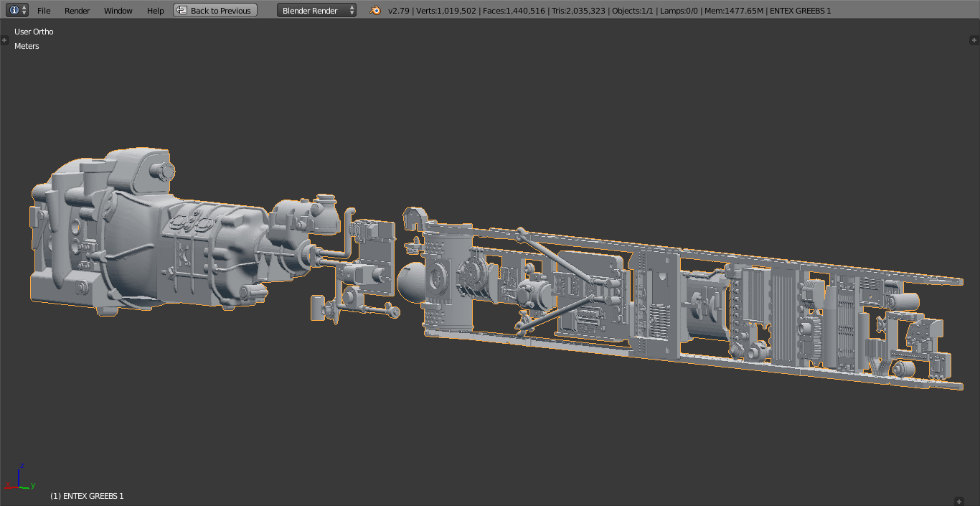Click the Blender logo icon in header
Viewport: 980px width, 506px height.
click(376, 10)
